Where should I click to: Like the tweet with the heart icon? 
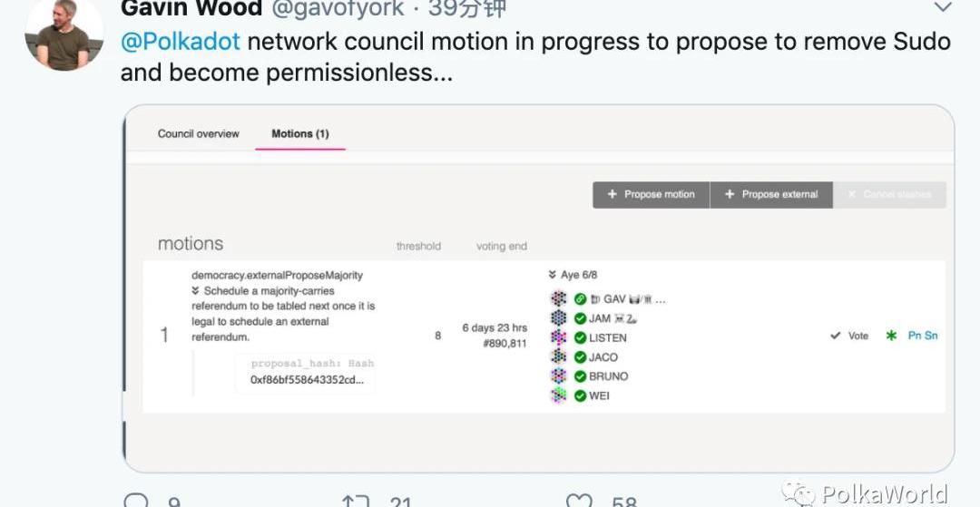pos(578,500)
